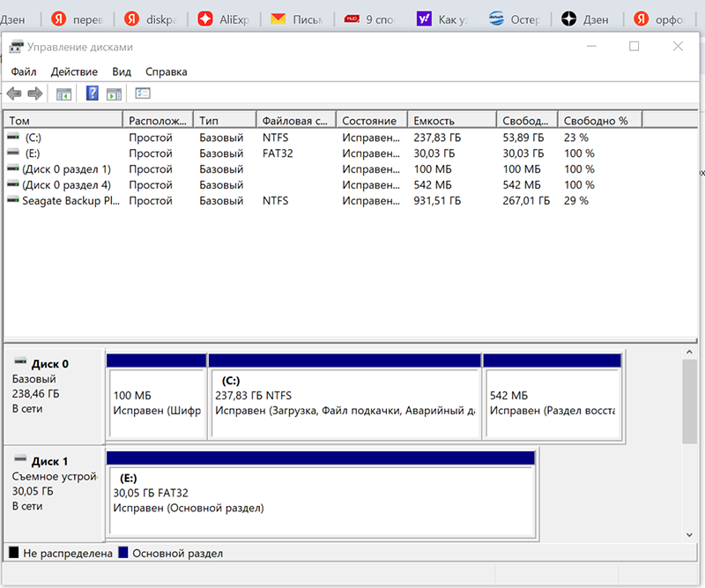
Task: Sort by the Том column header
Action: (x=63, y=121)
